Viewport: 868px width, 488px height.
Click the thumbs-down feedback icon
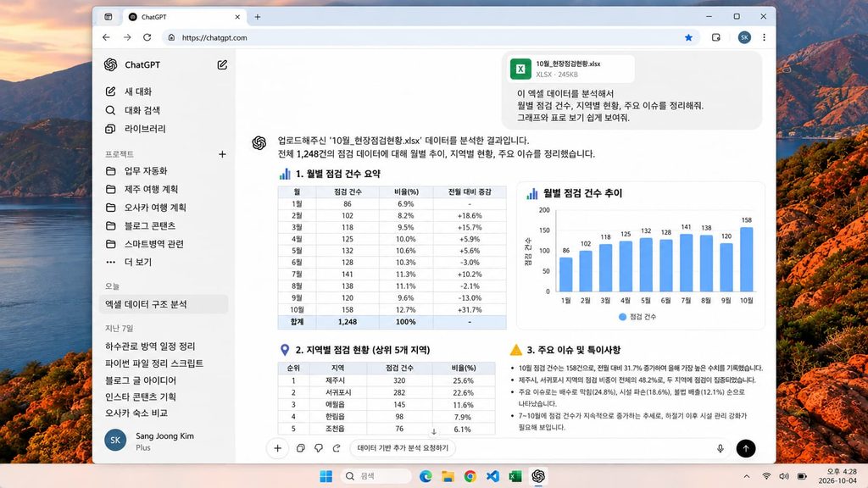[x=319, y=448]
